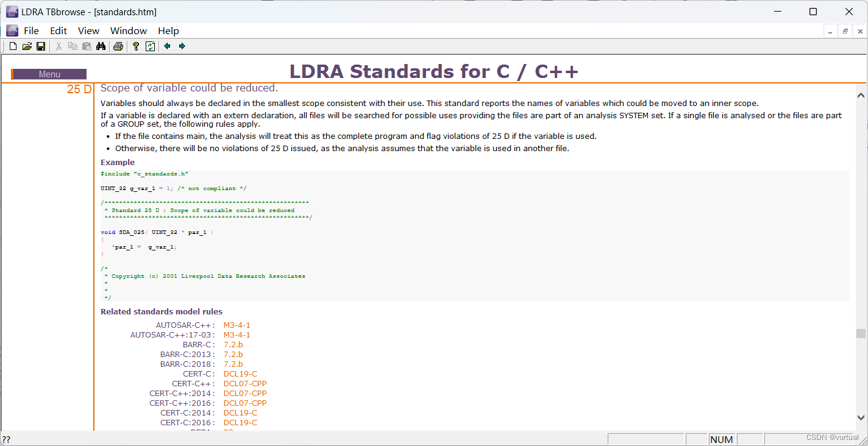Click the '25 D' rule number
This screenshot has height=446, width=868.
point(79,90)
